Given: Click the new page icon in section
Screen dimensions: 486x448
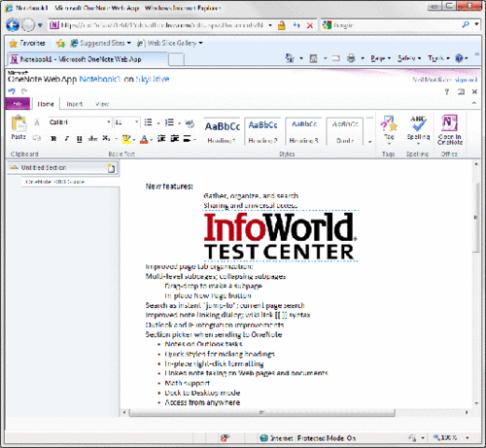Looking at the screenshot, I should click(x=111, y=168).
